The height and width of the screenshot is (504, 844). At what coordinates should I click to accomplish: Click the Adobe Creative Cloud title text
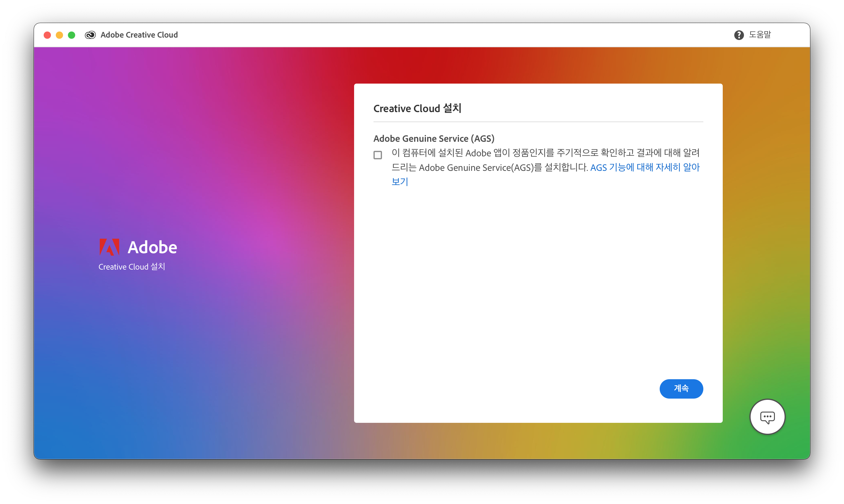click(139, 35)
